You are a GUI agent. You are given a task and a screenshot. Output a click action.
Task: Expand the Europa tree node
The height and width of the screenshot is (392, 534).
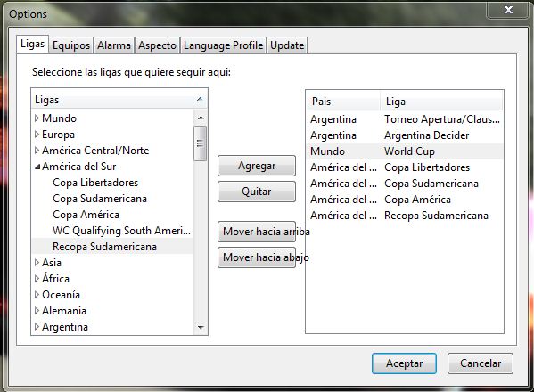pyautogui.click(x=37, y=135)
